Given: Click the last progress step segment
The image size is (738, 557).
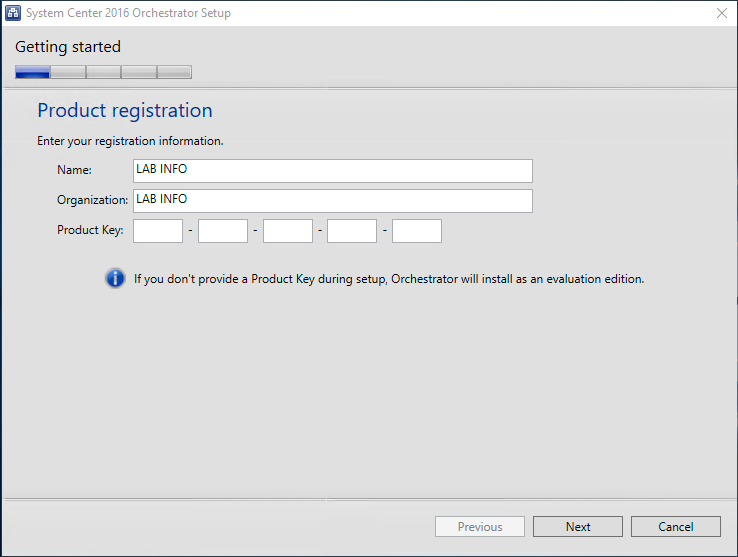Looking at the screenshot, I should (174, 72).
